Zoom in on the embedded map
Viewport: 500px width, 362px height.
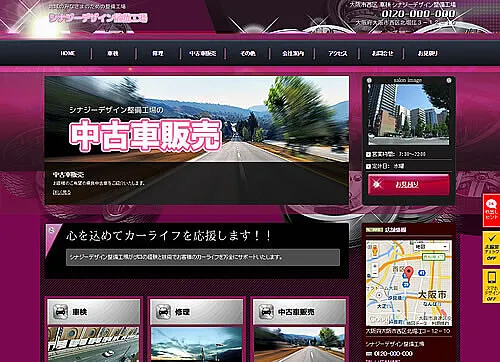[x=375, y=266]
